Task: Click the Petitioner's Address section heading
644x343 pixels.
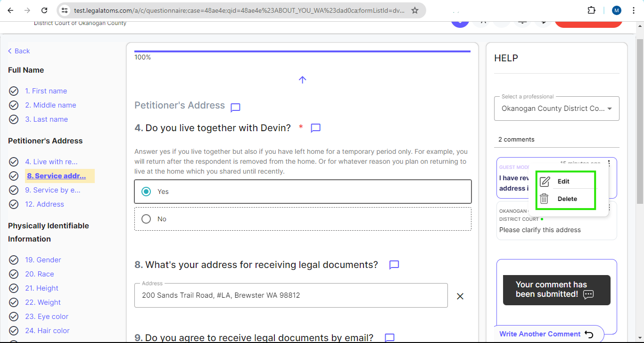Action: click(180, 106)
